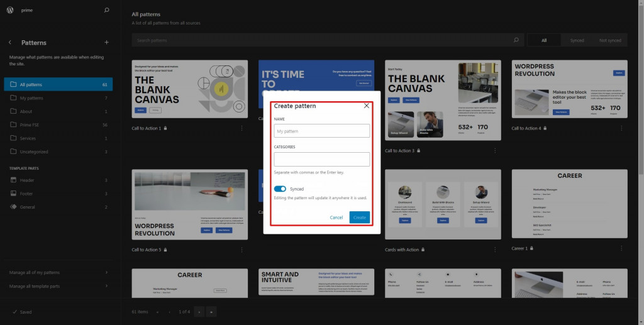Image resolution: width=644 pixels, height=325 pixels.
Task: Click the Create button in the dialog
Action: [x=360, y=218]
